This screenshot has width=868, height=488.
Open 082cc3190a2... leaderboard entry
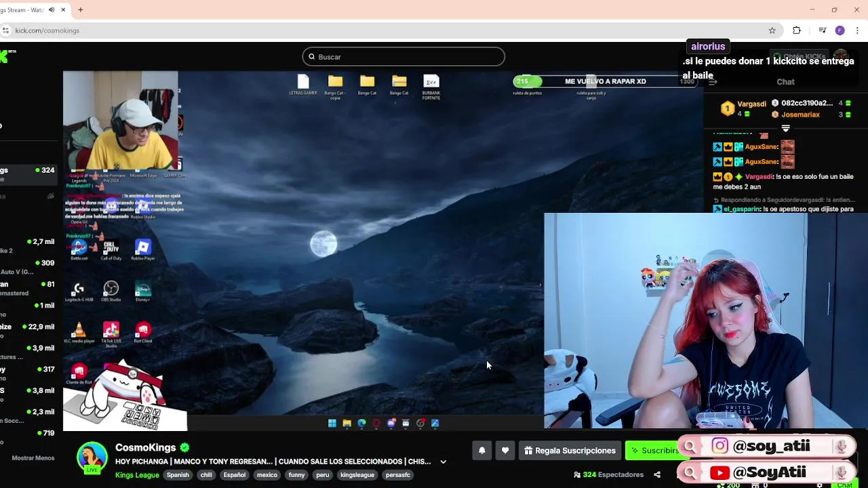(812, 103)
